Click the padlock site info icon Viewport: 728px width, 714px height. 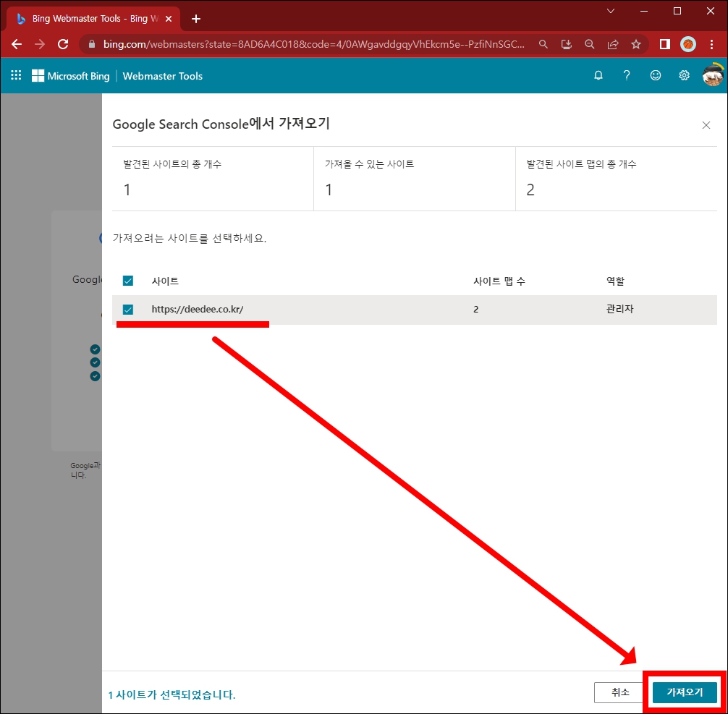(92, 44)
